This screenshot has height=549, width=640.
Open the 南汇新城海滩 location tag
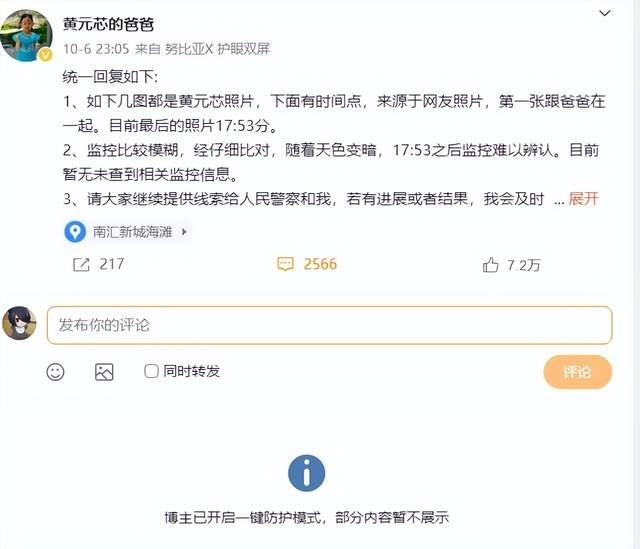click(x=133, y=232)
